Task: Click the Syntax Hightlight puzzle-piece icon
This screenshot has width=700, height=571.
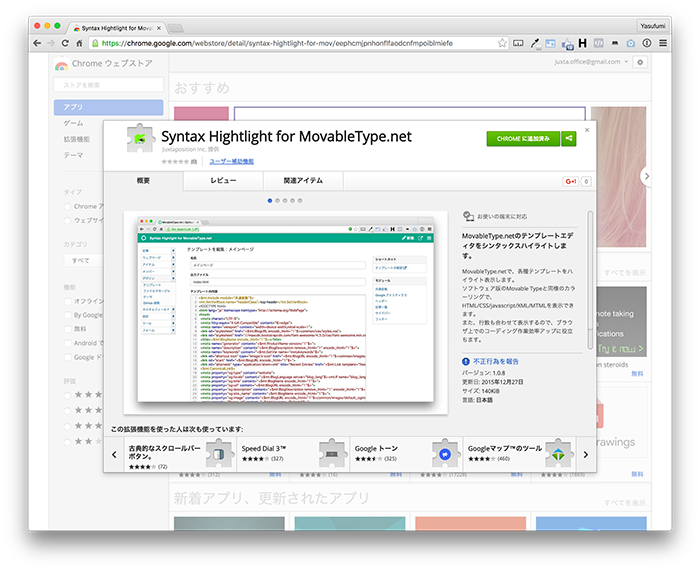Action: point(140,139)
